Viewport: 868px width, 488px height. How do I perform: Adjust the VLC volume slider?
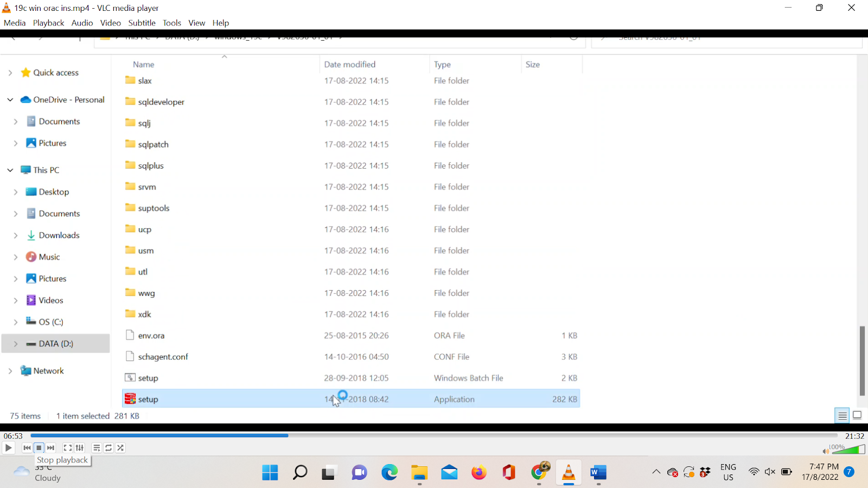848,449
